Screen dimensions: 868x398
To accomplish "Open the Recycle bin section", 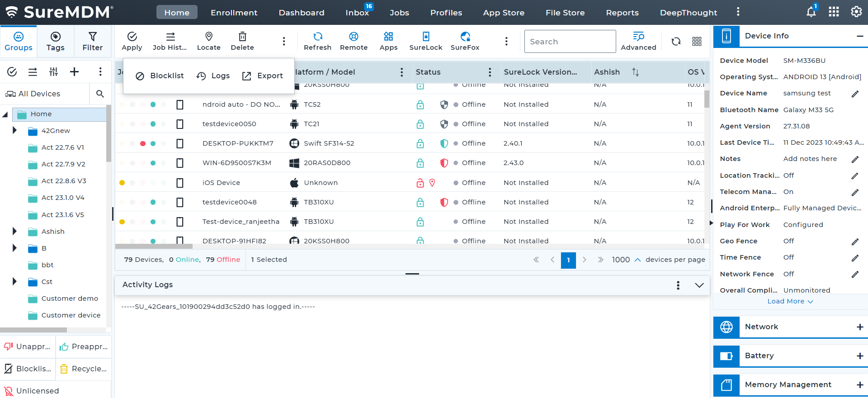I will (x=84, y=369).
